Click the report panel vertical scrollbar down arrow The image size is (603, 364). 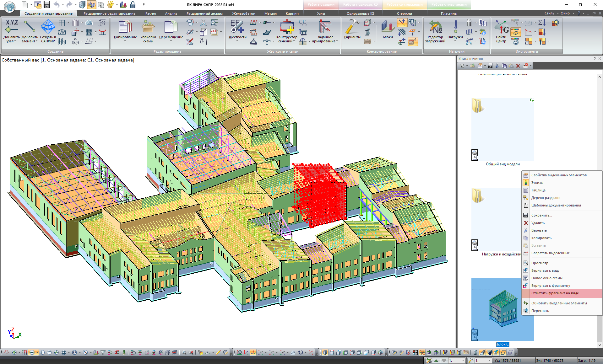(x=600, y=345)
